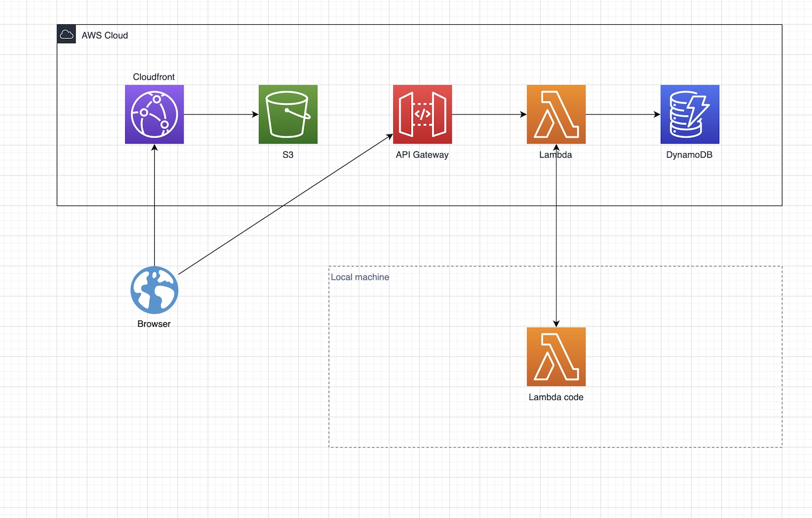Select the blue DynamoDB icon
This screenshot has height=518, width=812.
tap(690, 114)
